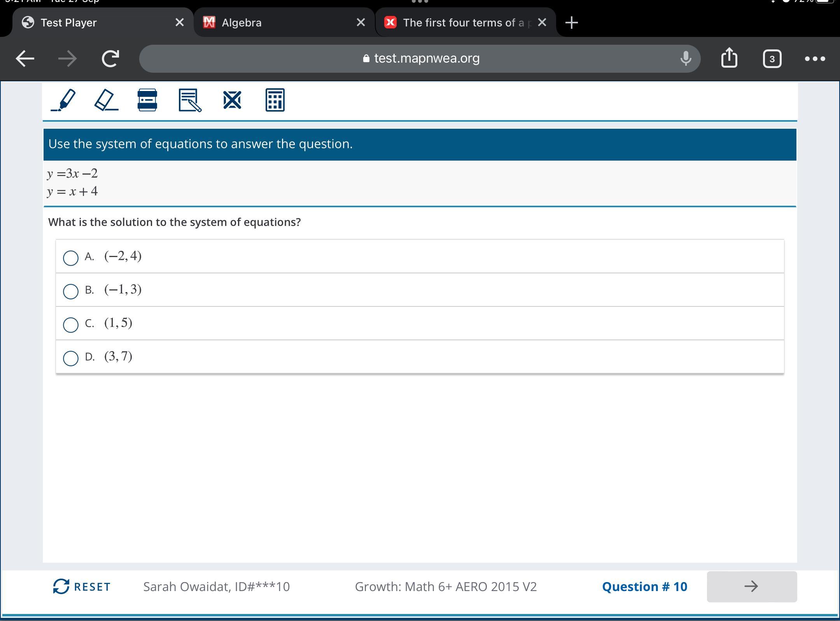Image resolution: width=840 pixels, height=621 pixels.
Task: Activate the answer eliminator tool
Action: click(x=232, y=100)
